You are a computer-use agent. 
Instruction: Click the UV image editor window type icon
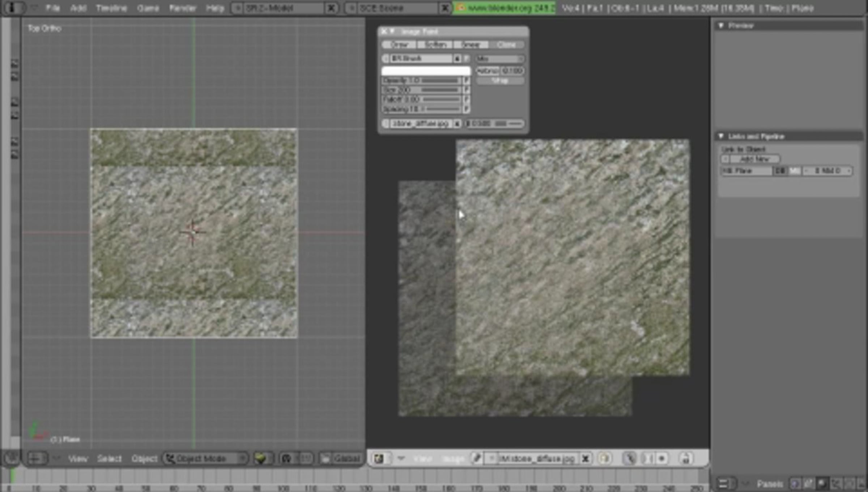379,459
